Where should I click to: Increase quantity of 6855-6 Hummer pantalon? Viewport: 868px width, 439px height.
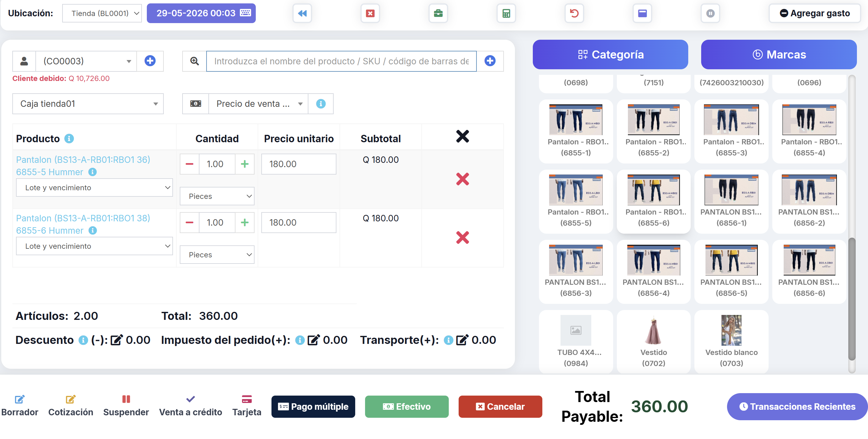tap(245, 222)
